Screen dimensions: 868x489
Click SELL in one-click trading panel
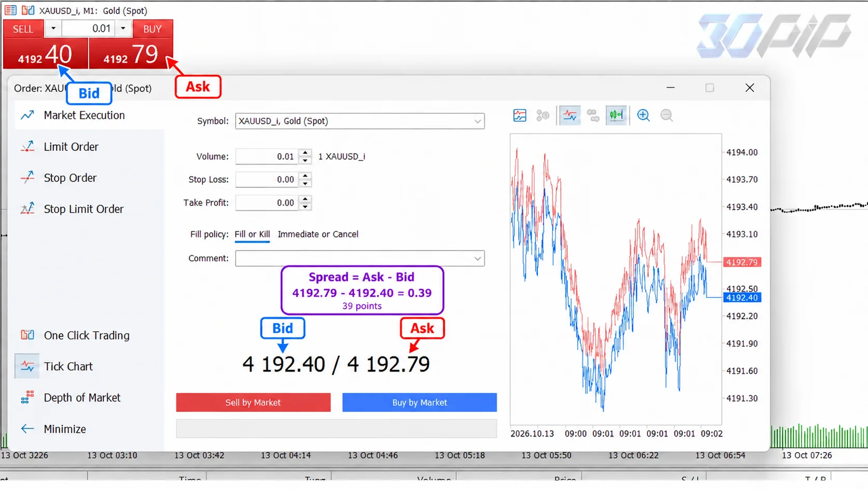[23, 29]
